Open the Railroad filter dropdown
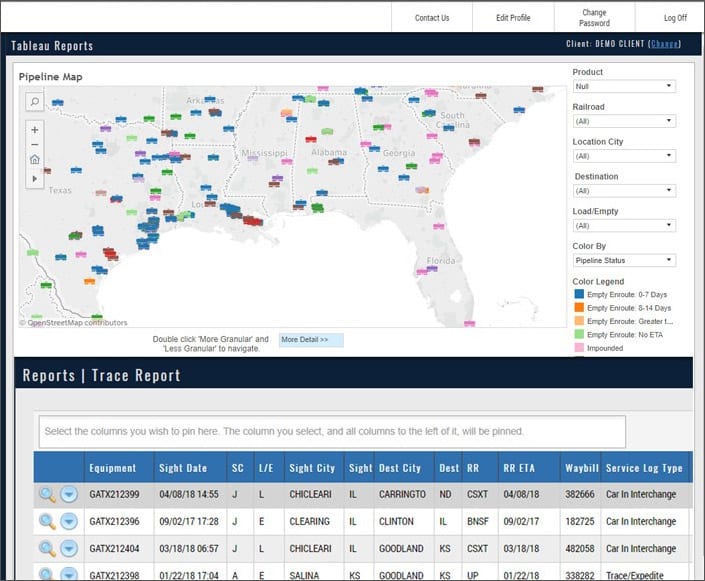Viewport: 705px width, 581px height. (624, 121)
